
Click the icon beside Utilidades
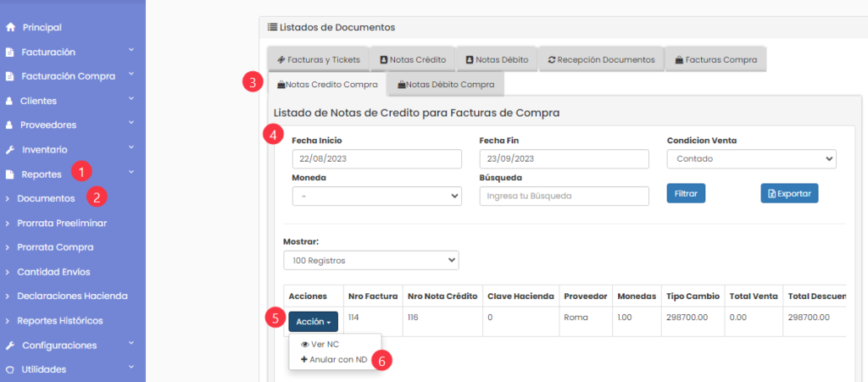point(8,369)
